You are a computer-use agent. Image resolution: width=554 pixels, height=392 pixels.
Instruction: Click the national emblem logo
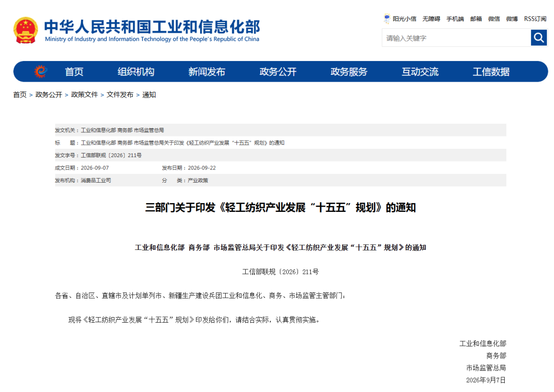[x=26, y=30]
